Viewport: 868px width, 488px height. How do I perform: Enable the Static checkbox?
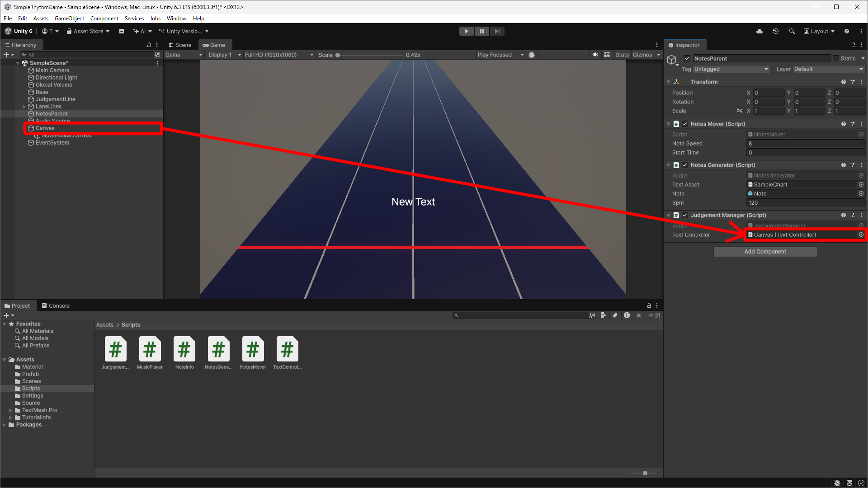(836, 58)
